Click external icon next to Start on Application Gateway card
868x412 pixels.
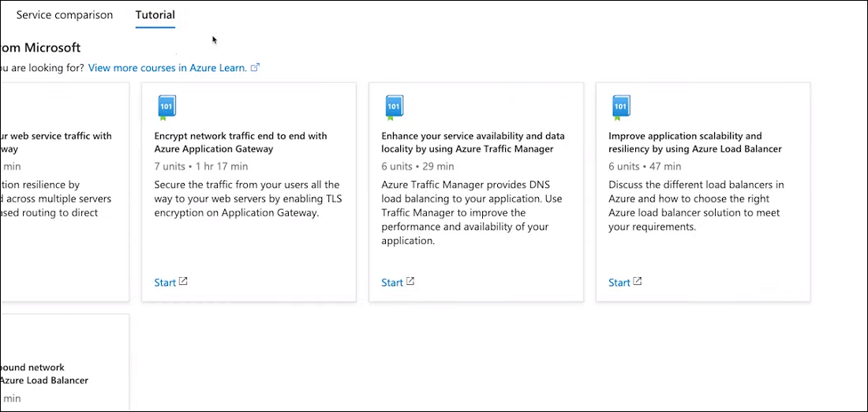pos(183,282)
